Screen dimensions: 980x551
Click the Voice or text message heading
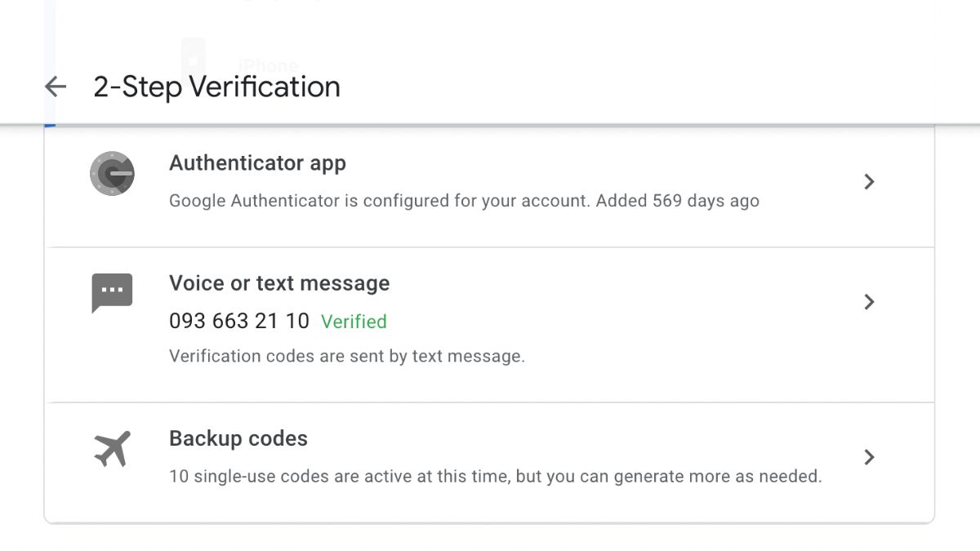point(278,283)
